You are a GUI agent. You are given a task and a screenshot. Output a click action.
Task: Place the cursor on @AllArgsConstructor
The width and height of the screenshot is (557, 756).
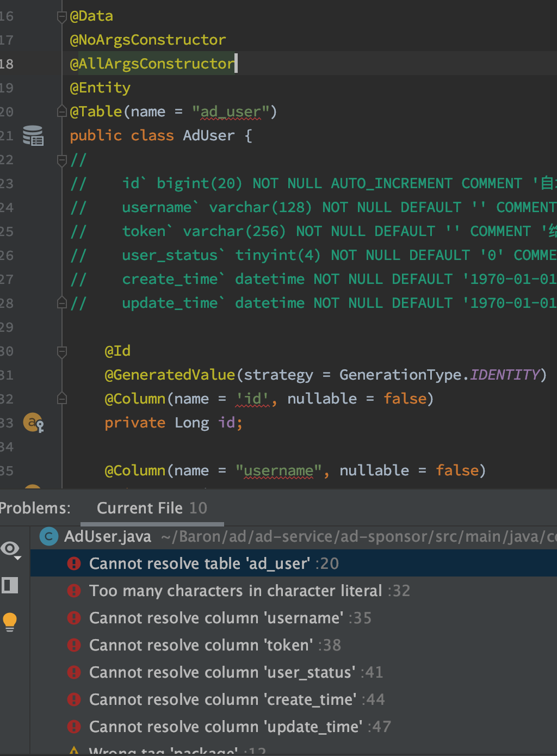coord(152,64)
